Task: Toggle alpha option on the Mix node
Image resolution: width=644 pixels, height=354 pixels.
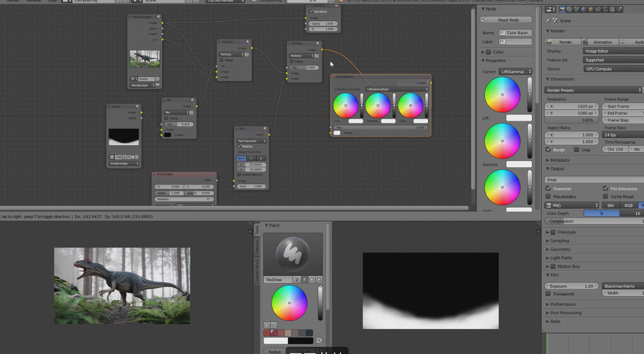Action: click(191, 113)
